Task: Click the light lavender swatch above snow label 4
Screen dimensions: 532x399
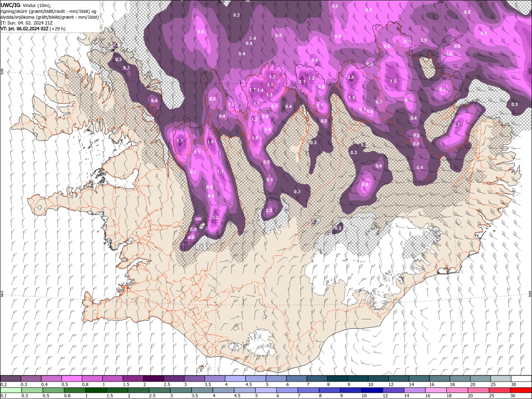Action: click(235, 379)
